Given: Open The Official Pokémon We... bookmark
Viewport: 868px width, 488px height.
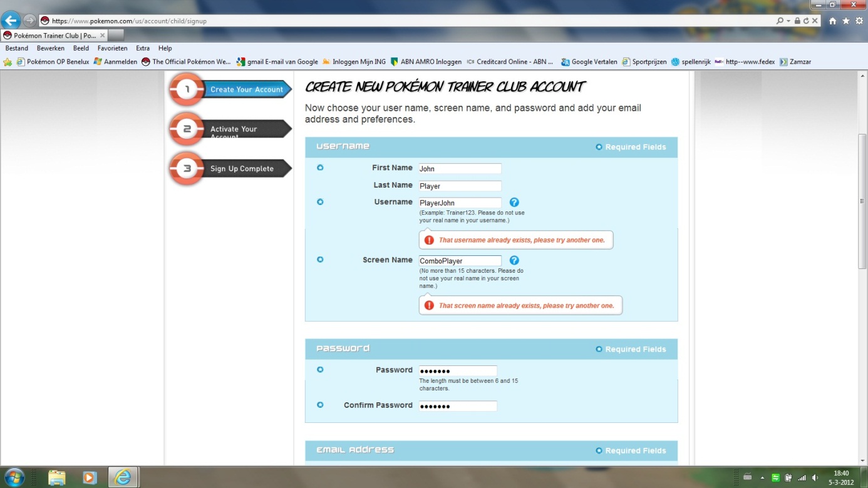Looking at the screenshot, I should pos(186,62).
